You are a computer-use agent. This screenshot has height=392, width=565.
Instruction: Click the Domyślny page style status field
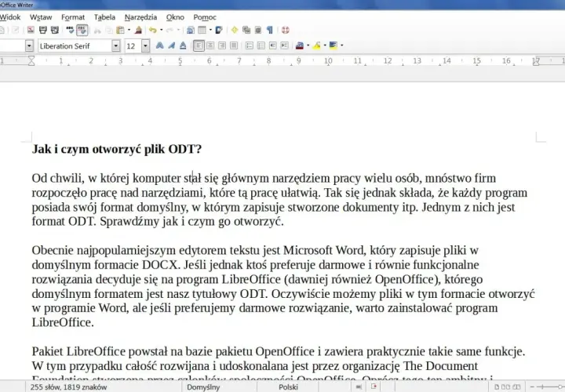(x=203, y=387)
